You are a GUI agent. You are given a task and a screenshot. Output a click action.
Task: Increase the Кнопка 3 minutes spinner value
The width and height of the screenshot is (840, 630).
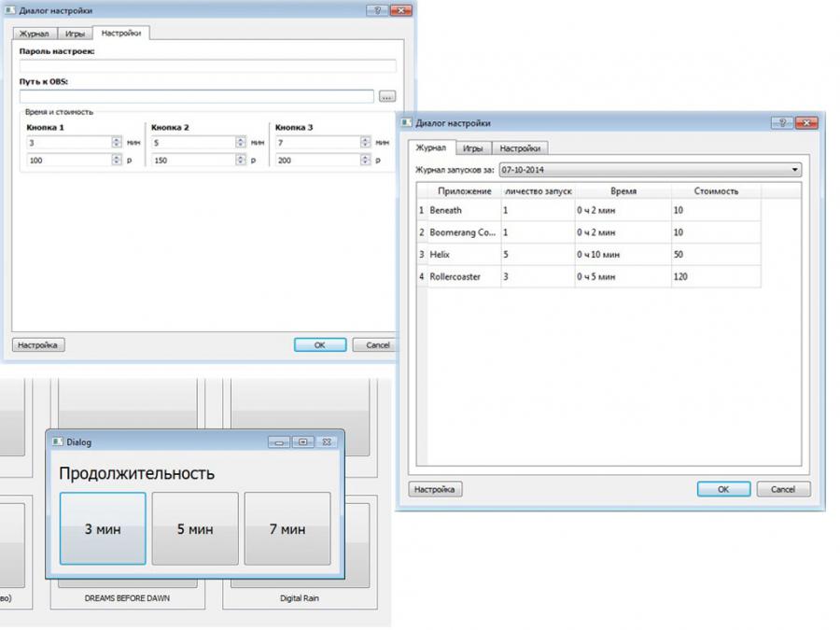tap(365, 140)
